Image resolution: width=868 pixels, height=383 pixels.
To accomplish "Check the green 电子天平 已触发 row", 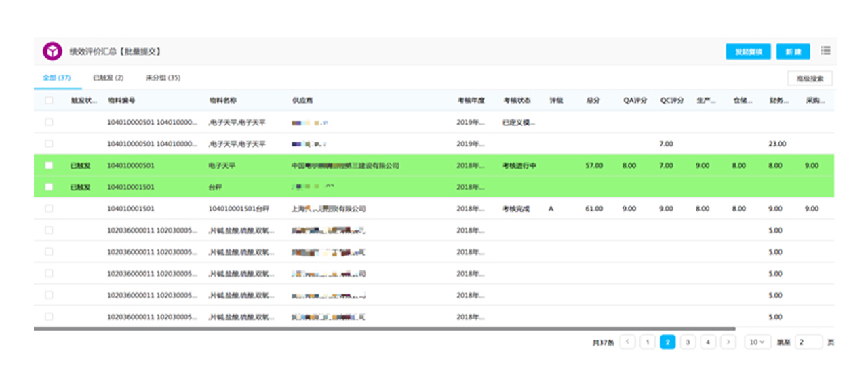I will tap(49, 165).
